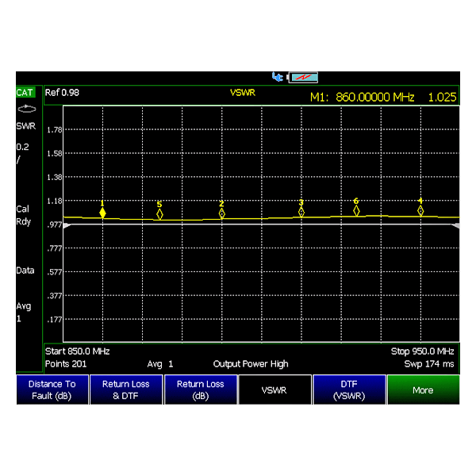Image resolution: width=476 pixels, height=476 pixels.
Task: Select marker 6 diamond on the trace
Action: 356,210
